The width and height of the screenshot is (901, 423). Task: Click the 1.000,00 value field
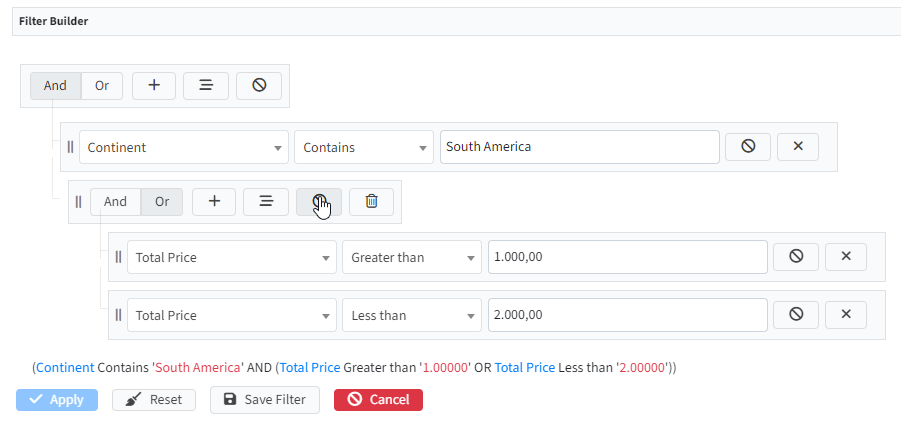point(627,257)
